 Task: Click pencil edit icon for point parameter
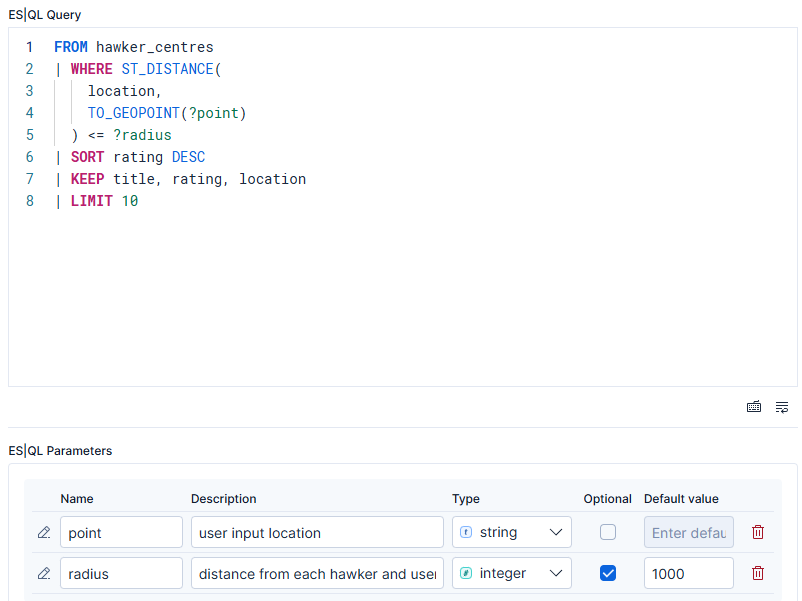(x=44, y=532)
